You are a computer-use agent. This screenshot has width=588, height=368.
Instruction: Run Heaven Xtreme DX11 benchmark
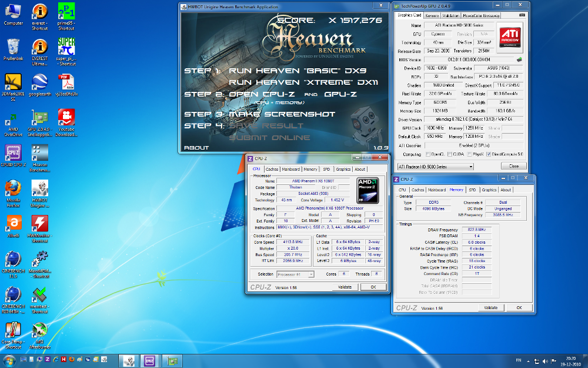303,82
